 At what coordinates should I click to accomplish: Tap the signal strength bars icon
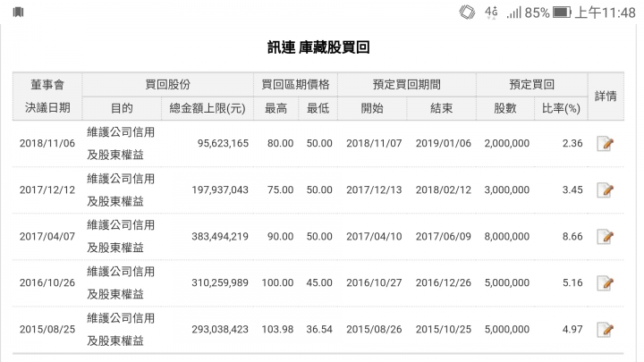(513, 13)
